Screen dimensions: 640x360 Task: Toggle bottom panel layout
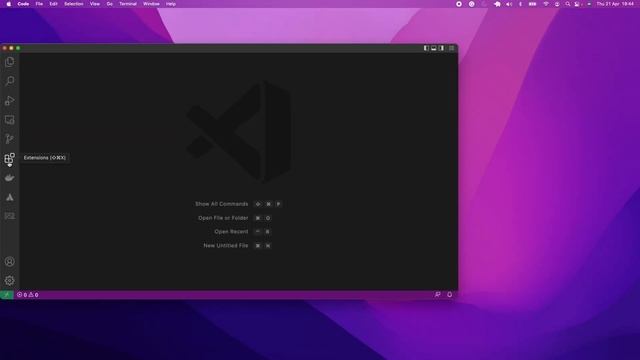[x=433, y=48]
